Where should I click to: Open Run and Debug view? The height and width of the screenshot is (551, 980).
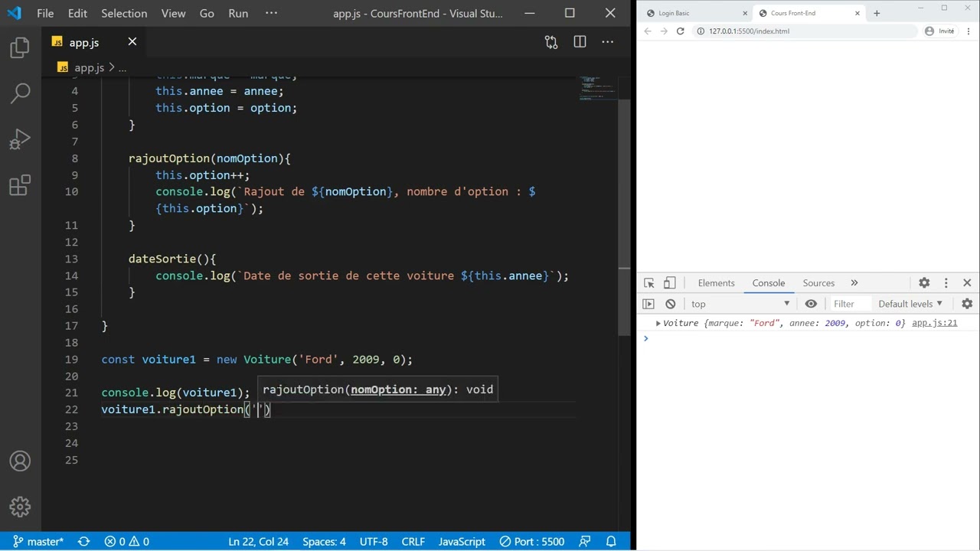tap(20, 139)
